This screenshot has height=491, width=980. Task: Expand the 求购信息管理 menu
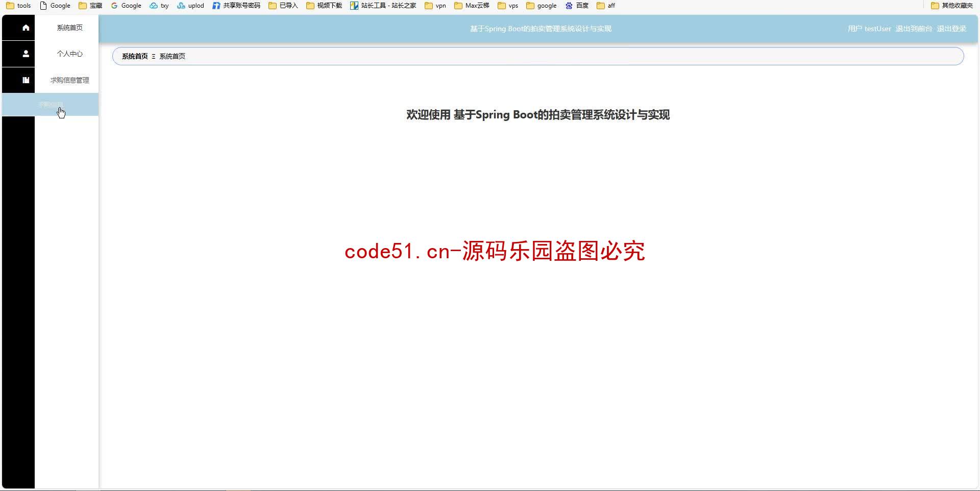(x=70, y=80)
